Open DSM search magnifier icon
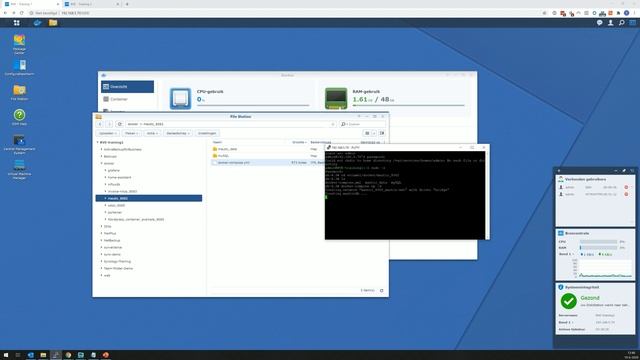The width and height of the screenshot is (640, 360). (x=621, y=23)
